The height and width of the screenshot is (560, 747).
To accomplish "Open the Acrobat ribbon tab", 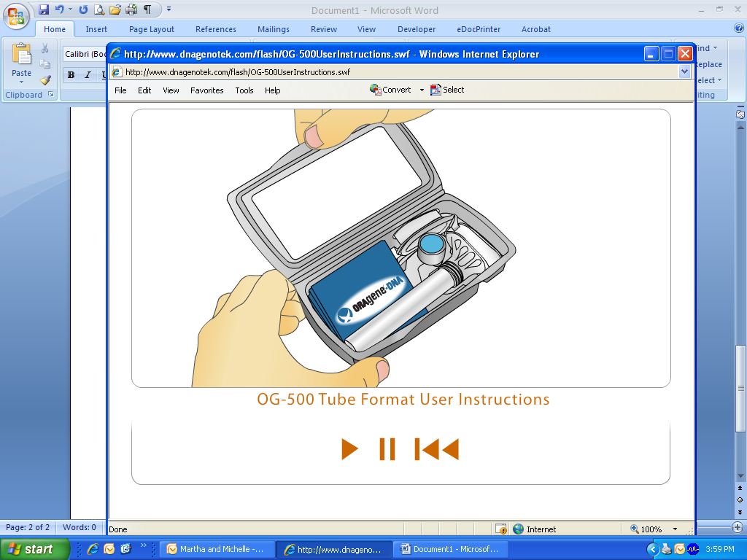I will click(x=536, y=29).
